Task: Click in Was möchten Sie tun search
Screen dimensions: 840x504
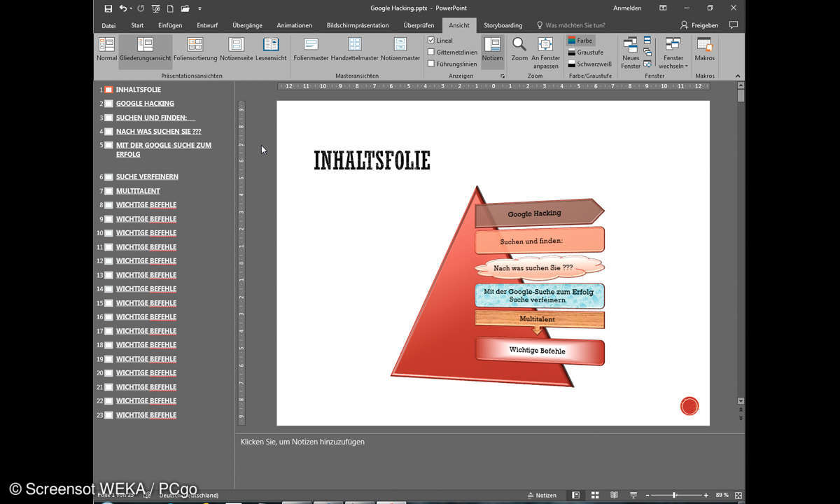Action: point(570,25)
